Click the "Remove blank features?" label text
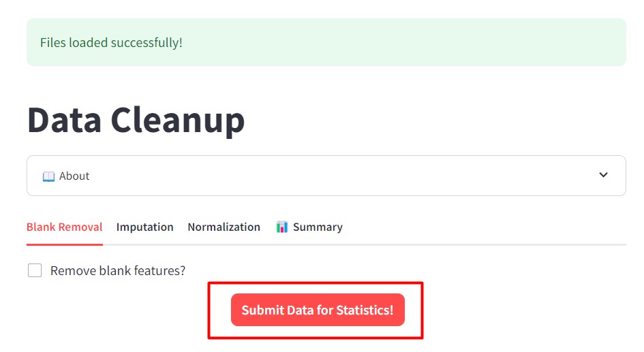The image size is (644, 352). tap(118, 271)
